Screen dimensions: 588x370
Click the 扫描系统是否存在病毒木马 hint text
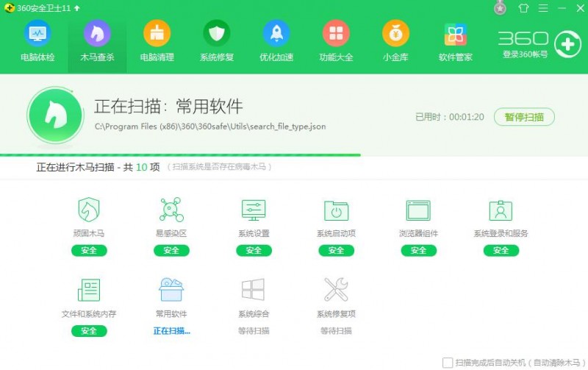(x=219, y=167)
